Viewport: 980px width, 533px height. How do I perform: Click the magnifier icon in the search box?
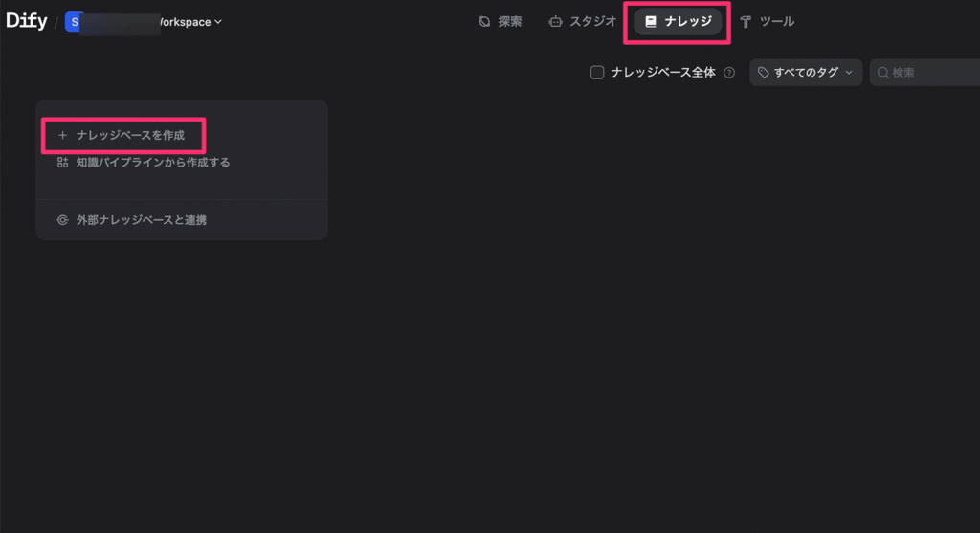(x=882, y=73)
